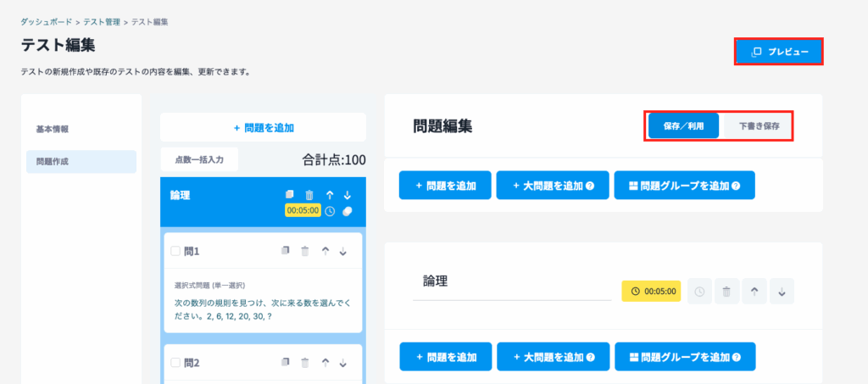Move 論理 section down in list header
868x384 pixels.
(x=348, y=195)
